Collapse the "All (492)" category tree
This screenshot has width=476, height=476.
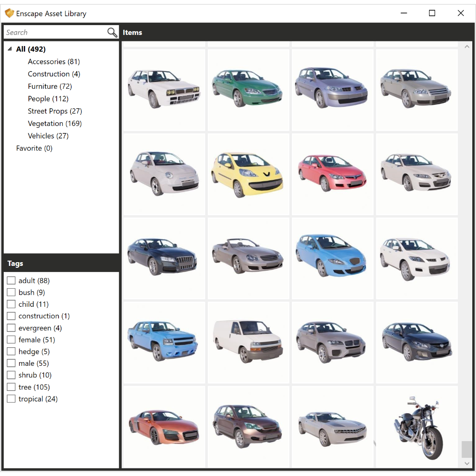click(x=10, y=49)
